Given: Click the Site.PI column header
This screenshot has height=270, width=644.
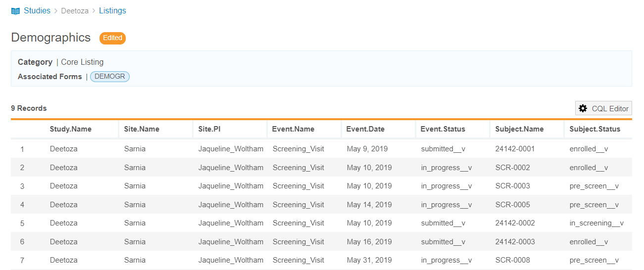Looking at the screenshot, I should coord(209,129).
